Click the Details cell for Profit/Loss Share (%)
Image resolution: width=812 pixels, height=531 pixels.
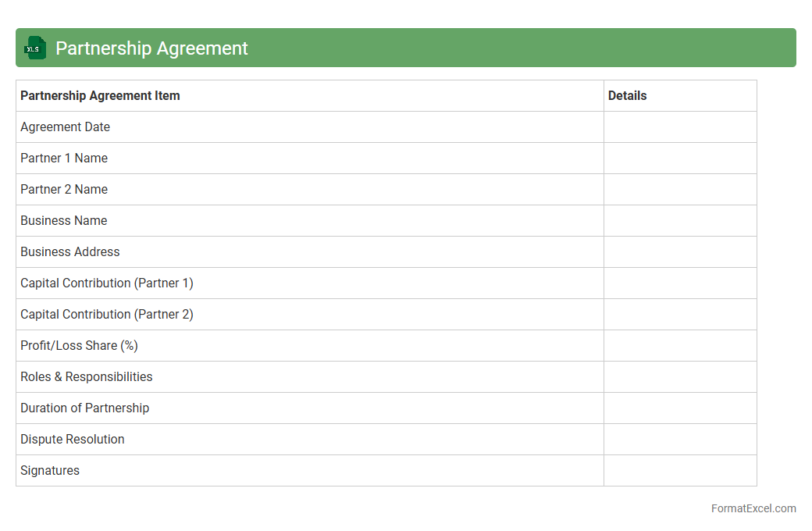click(680, 346)
